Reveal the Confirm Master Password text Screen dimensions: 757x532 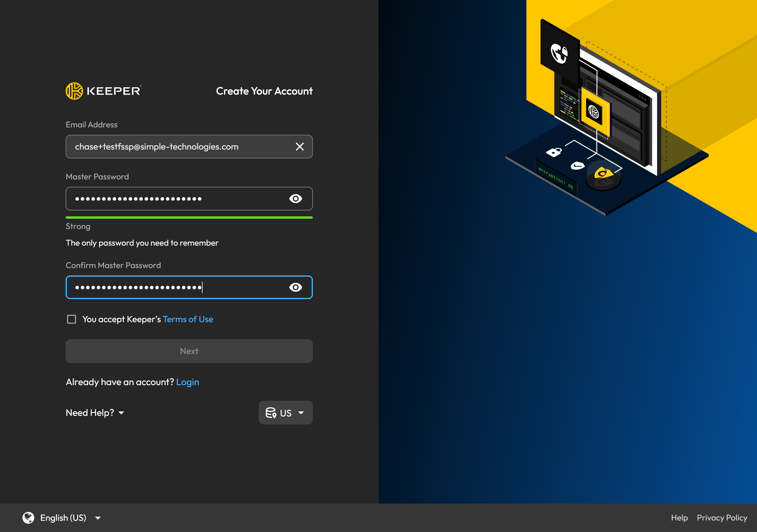[295, 287]
